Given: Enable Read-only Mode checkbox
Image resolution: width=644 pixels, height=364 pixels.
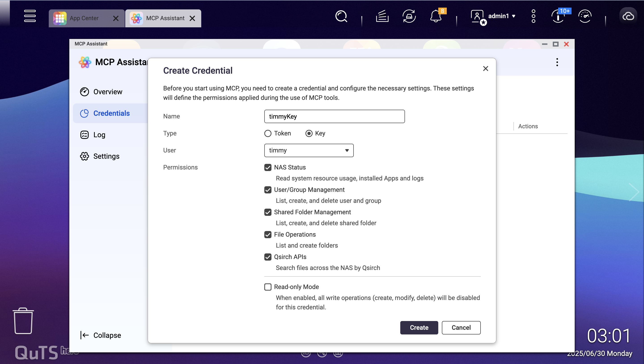Looking at the screenshot, I should (x=268, y=287).
